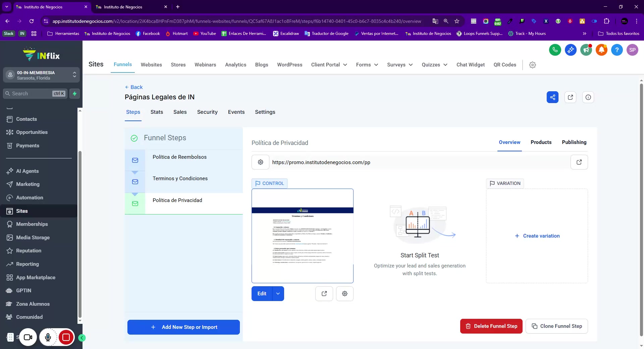Expand the Client Portal menu
Screen dimensions: 644x349
(329, 65)
